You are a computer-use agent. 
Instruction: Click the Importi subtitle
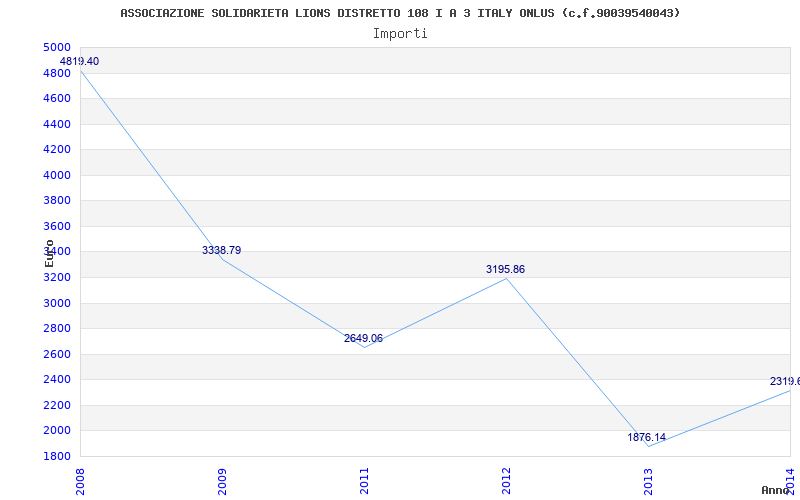400,34
